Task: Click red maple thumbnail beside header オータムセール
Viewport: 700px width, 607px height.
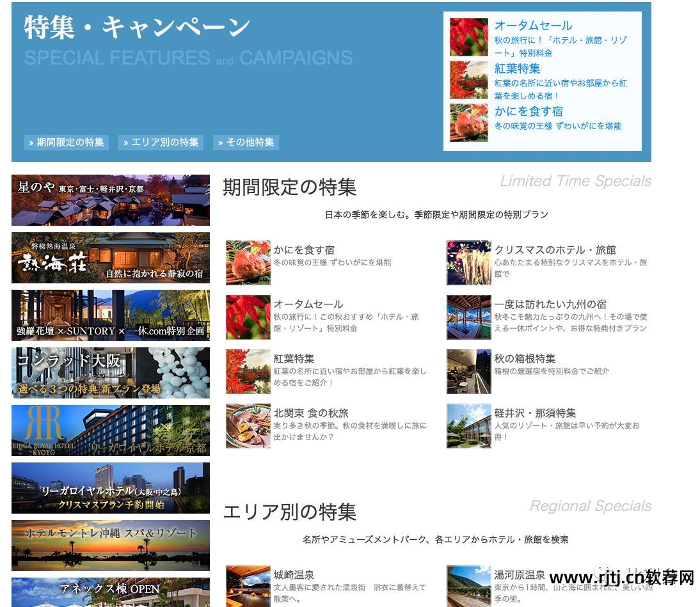Action: [x=469, y=37]
